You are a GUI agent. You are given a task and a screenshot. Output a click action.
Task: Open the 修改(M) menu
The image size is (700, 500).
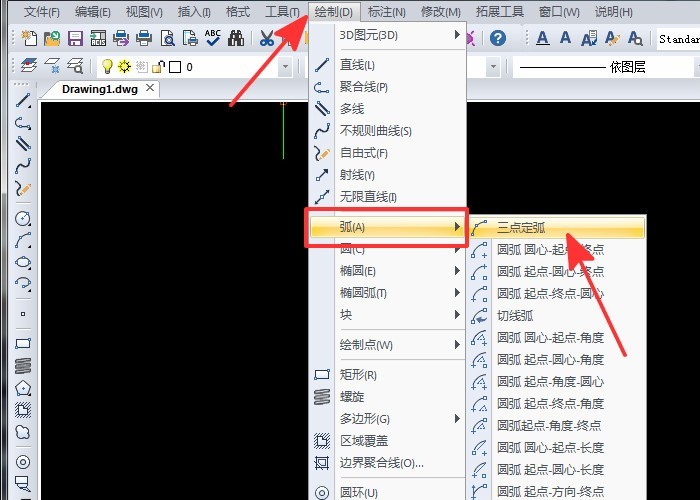441,11
